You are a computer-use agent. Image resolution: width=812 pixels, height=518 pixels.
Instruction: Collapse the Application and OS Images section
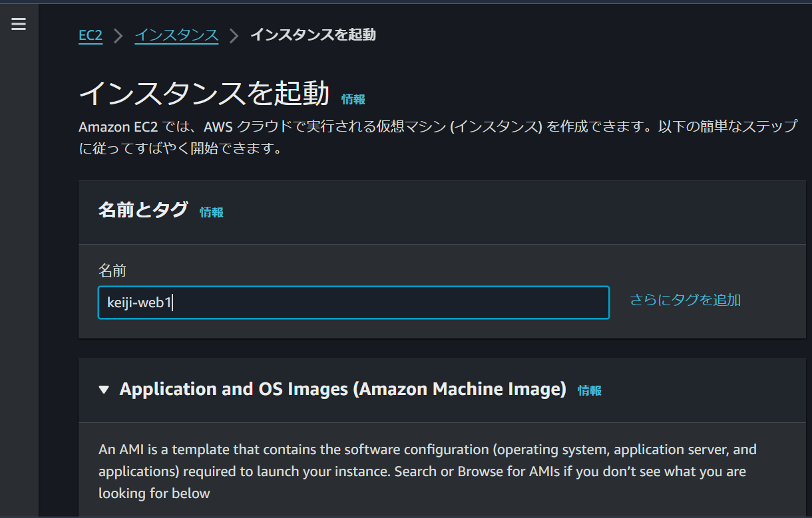click(104, 390)
